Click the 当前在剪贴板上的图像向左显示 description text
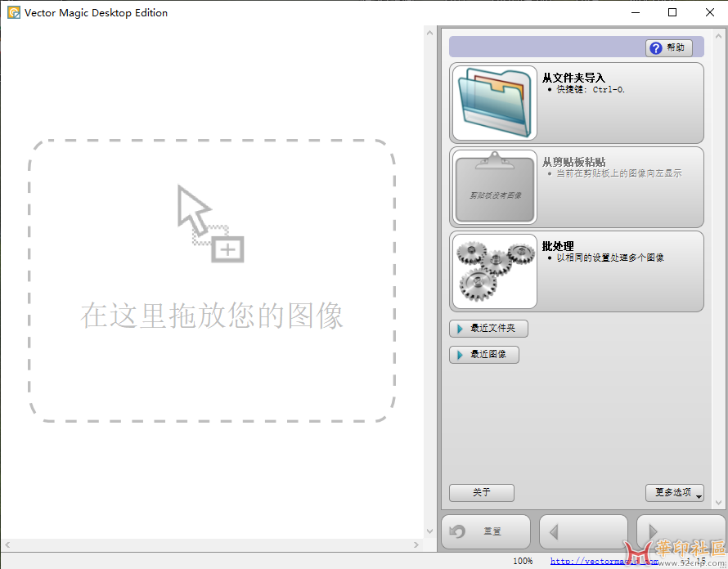728x569 pixels. (619, 173)
